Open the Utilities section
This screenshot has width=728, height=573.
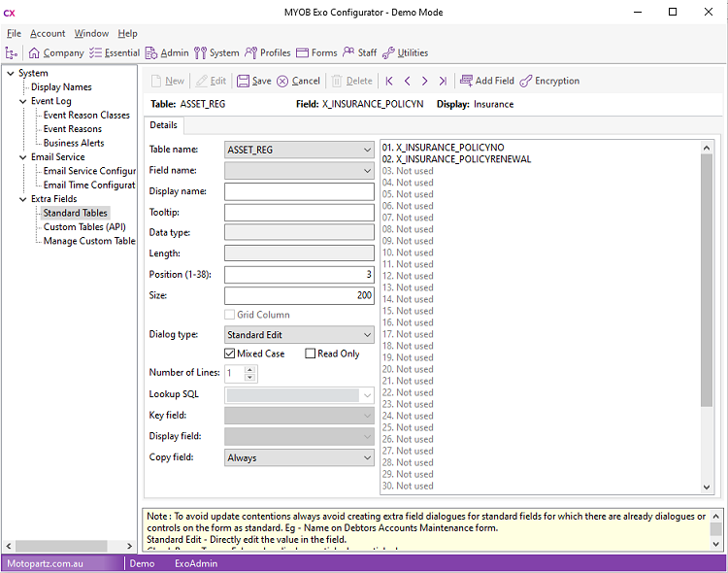click(405, 53)
